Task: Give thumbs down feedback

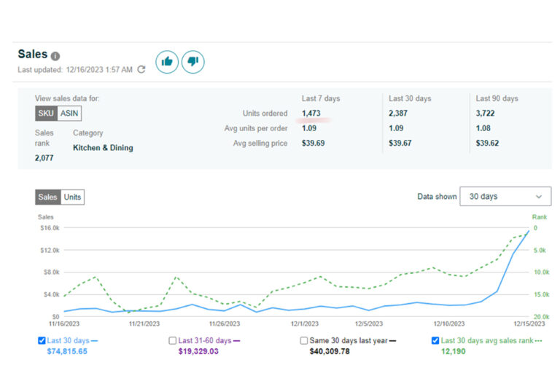Action: [x=192, y=62]
